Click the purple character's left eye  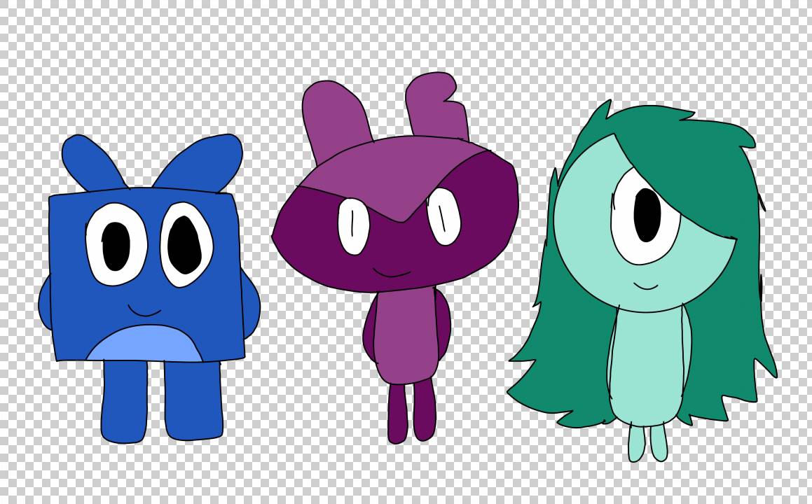point(353,225)
